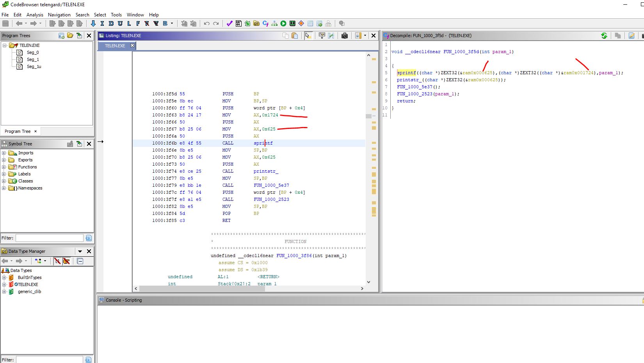
Task: Open the dropdown beside the forward navigation arrow
Action: click(40, 23)
